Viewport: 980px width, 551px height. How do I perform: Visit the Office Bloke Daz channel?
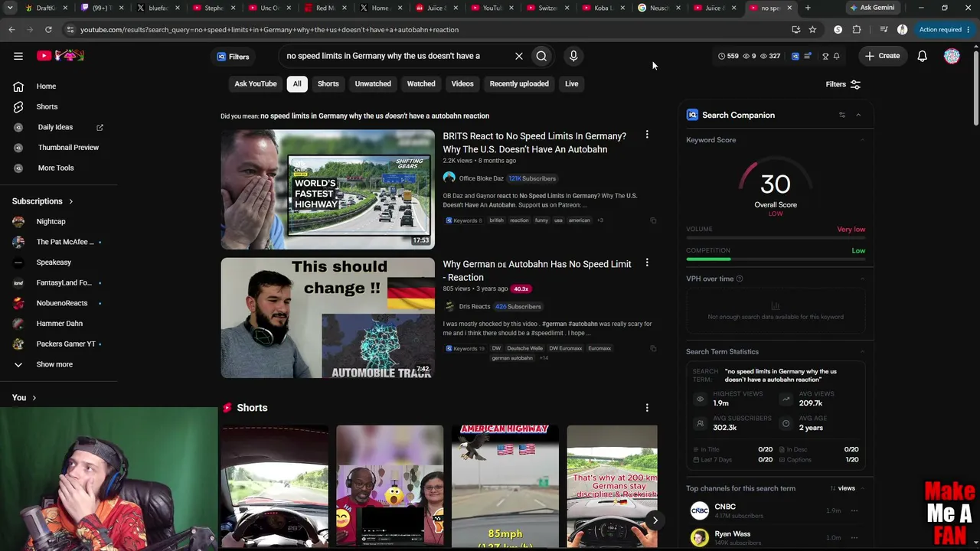click(481, 178)
